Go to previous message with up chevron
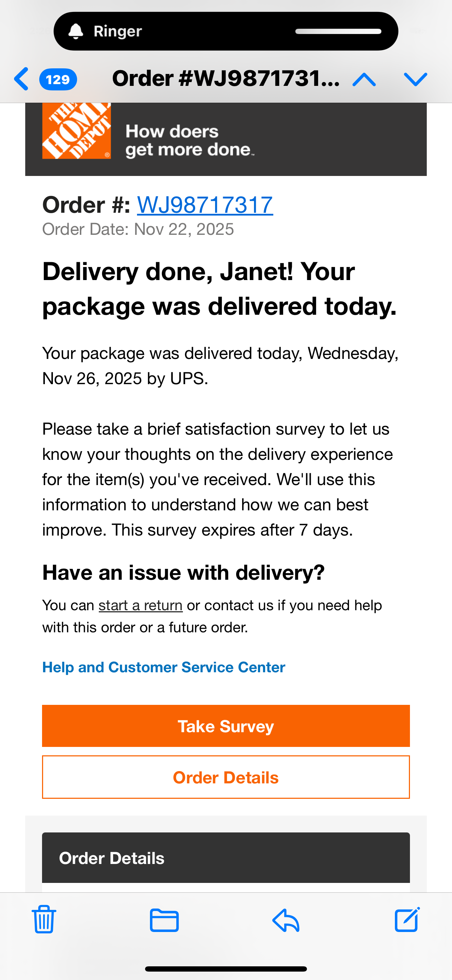Image resolution: width=452 pixels, height=980 pixels. (364, 80)
